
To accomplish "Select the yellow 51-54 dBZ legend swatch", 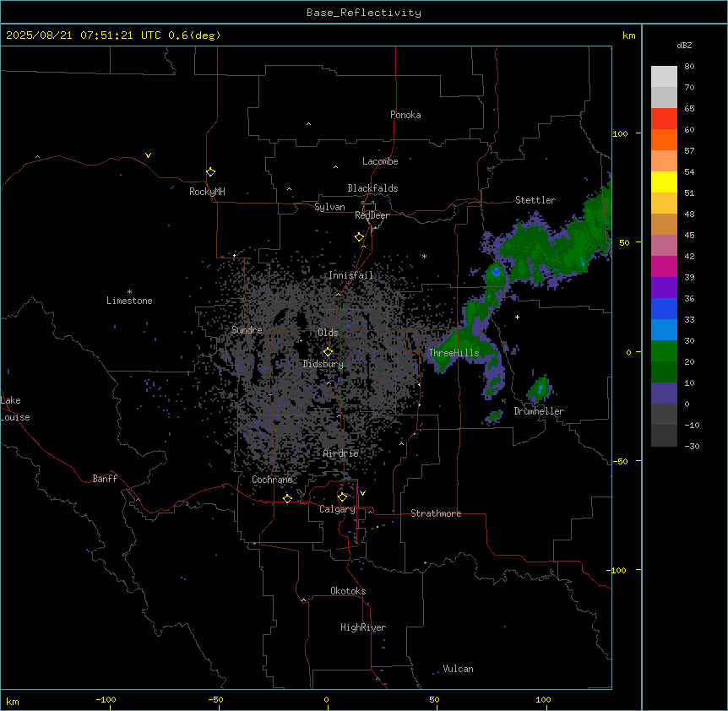I will tap(664, 182).
